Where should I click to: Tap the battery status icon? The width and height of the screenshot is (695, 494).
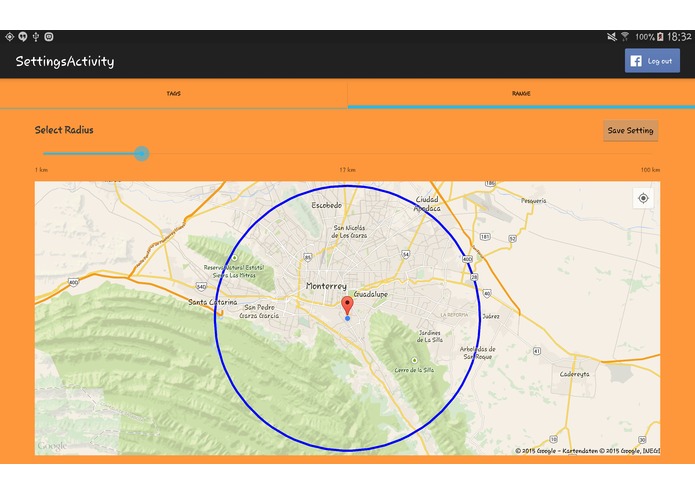pyautogui.click(x=660, y=37)
